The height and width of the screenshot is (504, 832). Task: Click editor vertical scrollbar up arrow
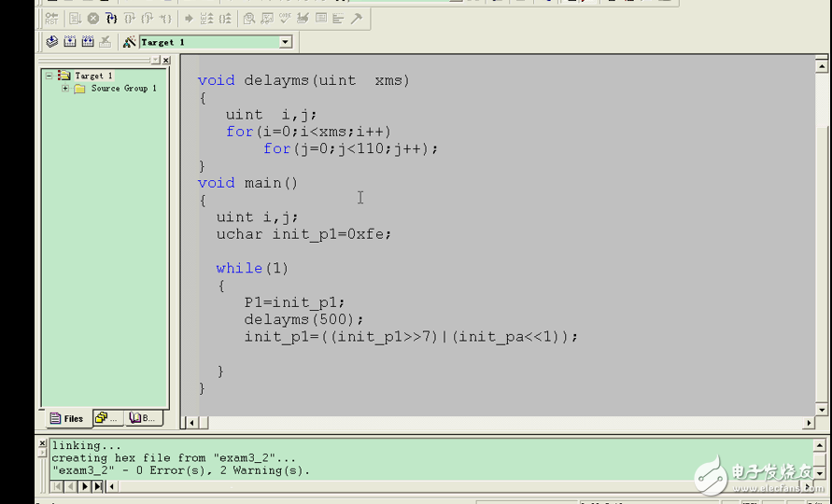point(822,65)
